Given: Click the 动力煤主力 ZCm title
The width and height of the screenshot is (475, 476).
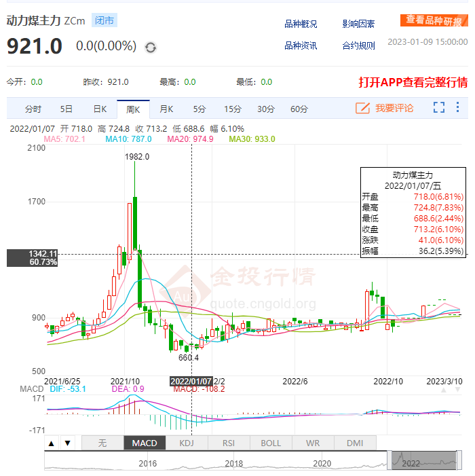Looking at the screenshot, I should pos(45,20).
